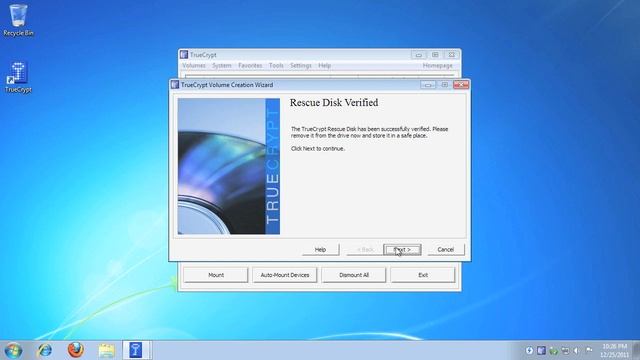Click the 'Click Next to continue.' text
640x360 pixels.
point(318,149)
